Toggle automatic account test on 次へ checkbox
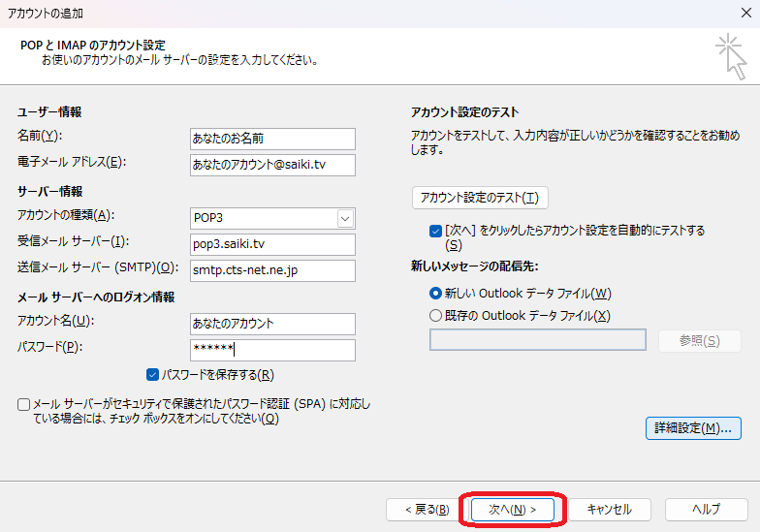The width and height of the screenshot is (760, 532). pos(435,232)
